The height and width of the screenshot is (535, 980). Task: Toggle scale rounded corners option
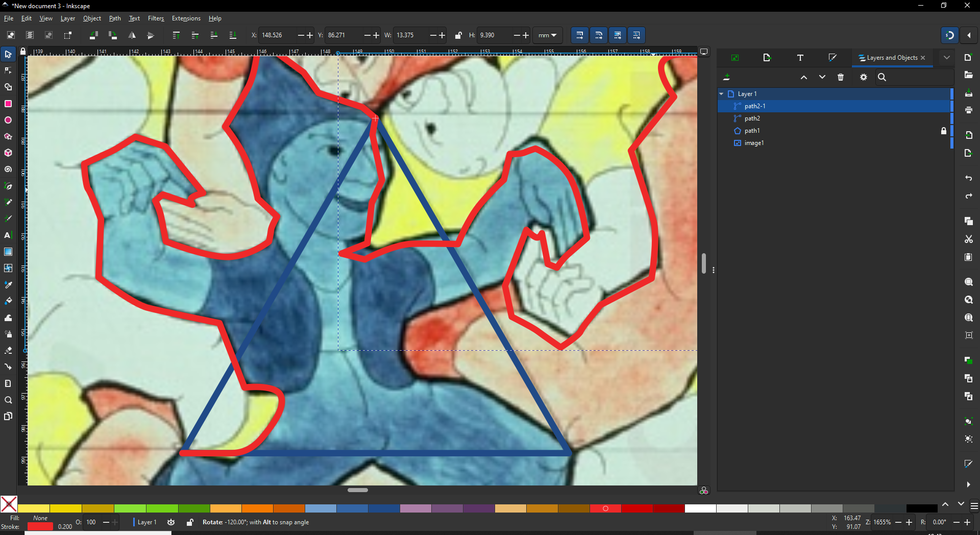[598, 35]
